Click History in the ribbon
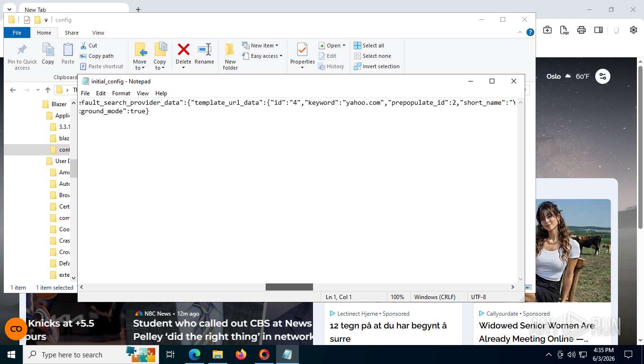This screenshot has height=364, width=644. [x=331, y=66]
